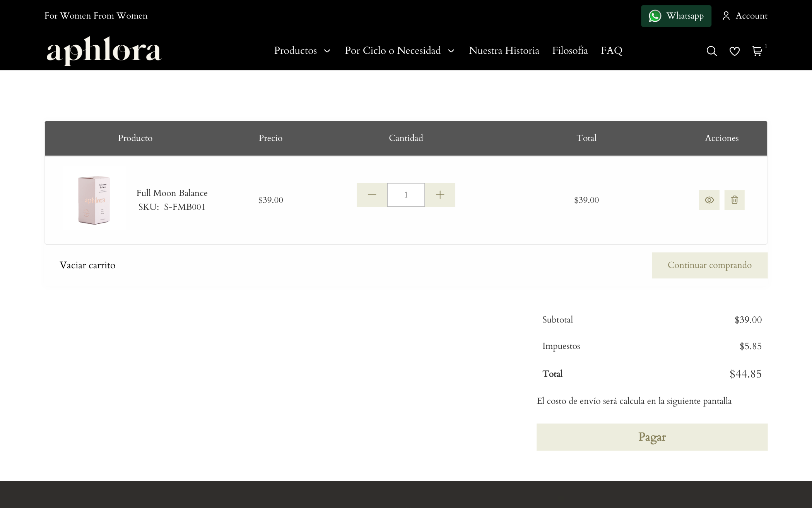Image resolution: width=812 pixels, height=508 pixels.
Task: Open the shopping cart icon
Action: coord(757,51)
